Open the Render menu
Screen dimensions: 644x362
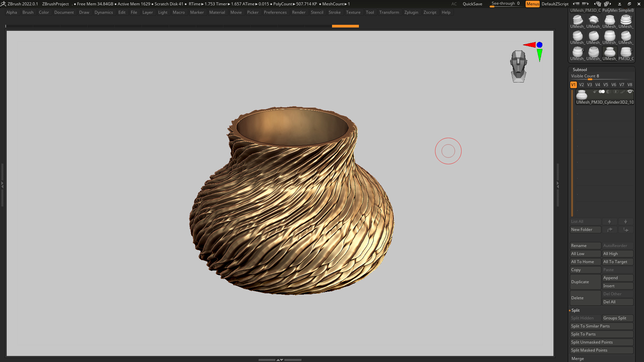(x=299, y=12)
